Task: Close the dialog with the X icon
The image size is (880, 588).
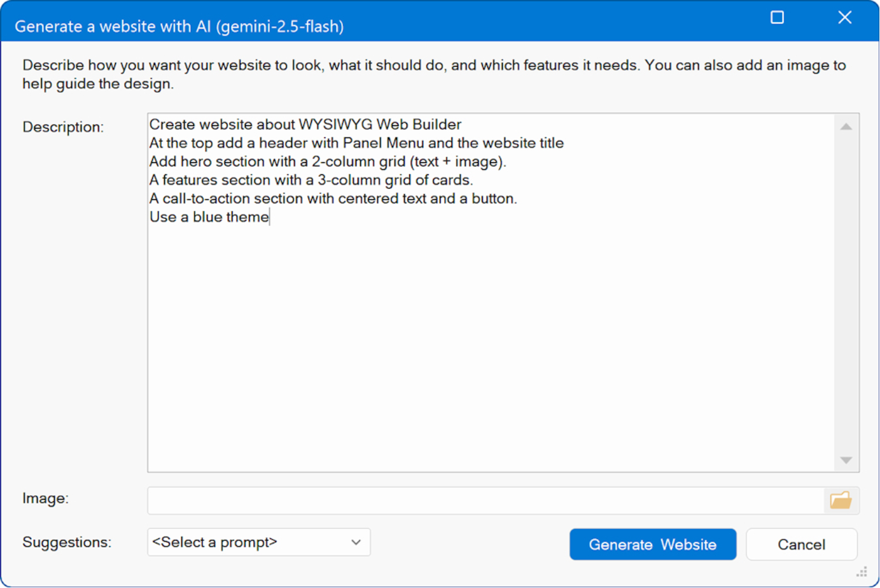Action: point(844,17)
